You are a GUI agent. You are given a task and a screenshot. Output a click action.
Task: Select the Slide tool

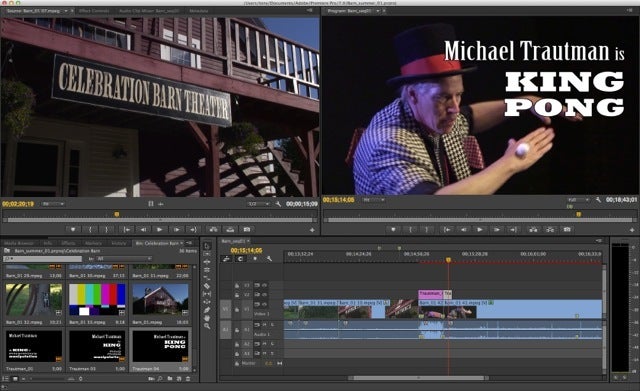coord(207,302)
